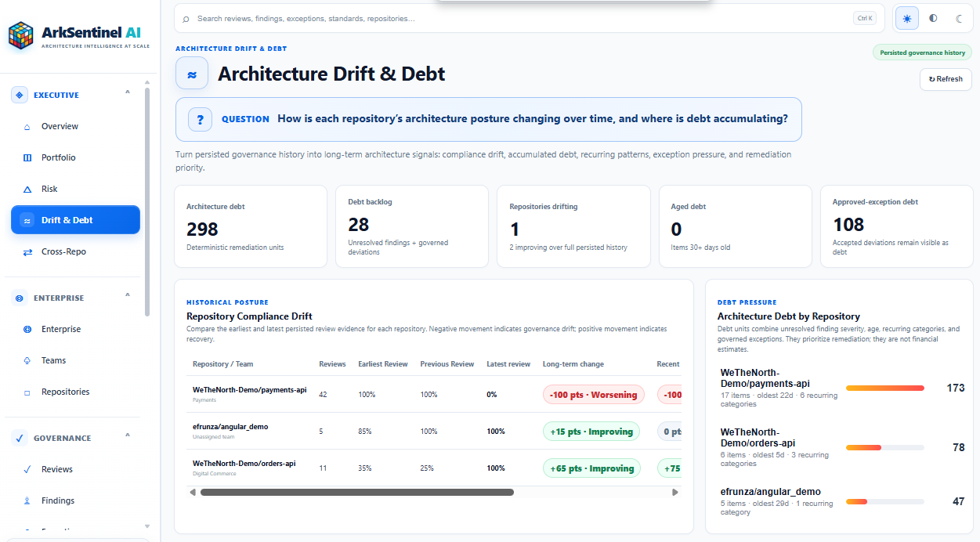Click the Architecture debt 298 card
This screenshot has height=542, width=980.
click(x=251, y=226)
